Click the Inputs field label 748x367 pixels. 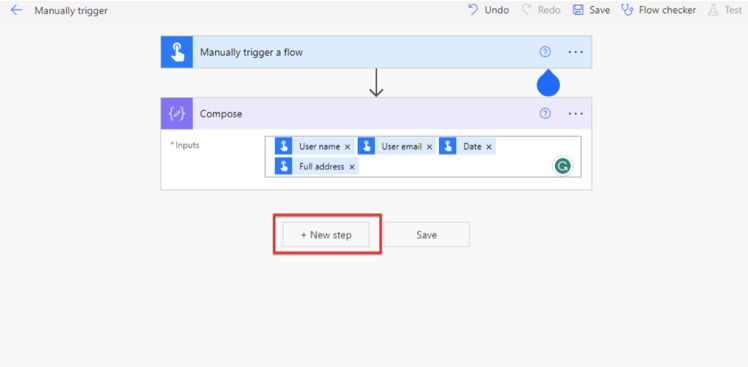(x=187, y=145)
